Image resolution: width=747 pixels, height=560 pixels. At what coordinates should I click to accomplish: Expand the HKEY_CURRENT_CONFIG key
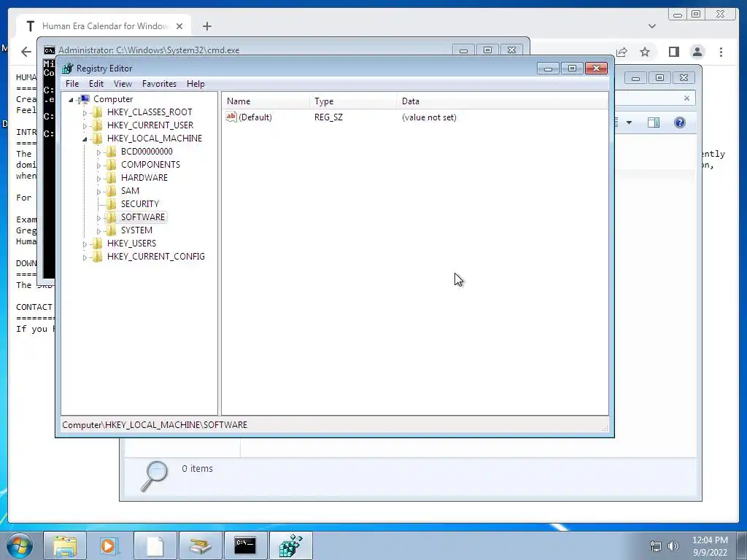pos(85,257)
